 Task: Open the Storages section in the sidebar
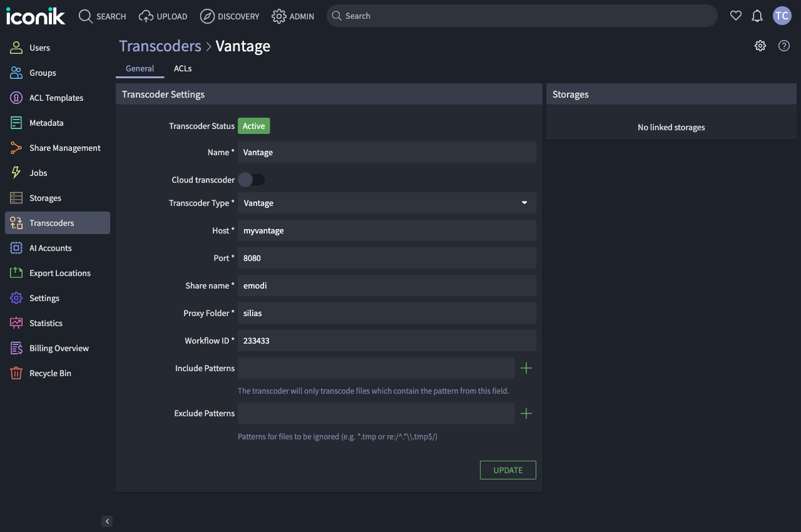coord(44,198)
